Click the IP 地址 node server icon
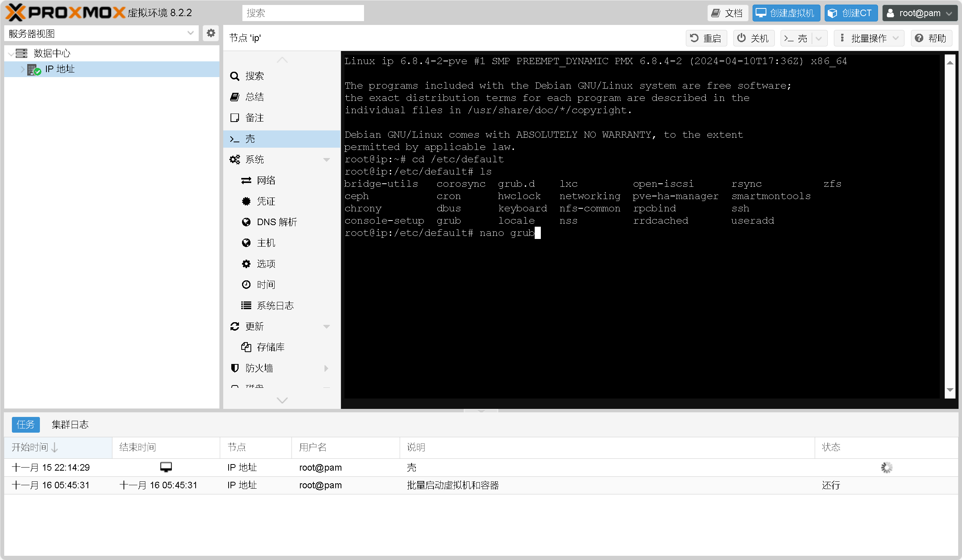This screenshot has height=560, width=962. pos(34,69)
